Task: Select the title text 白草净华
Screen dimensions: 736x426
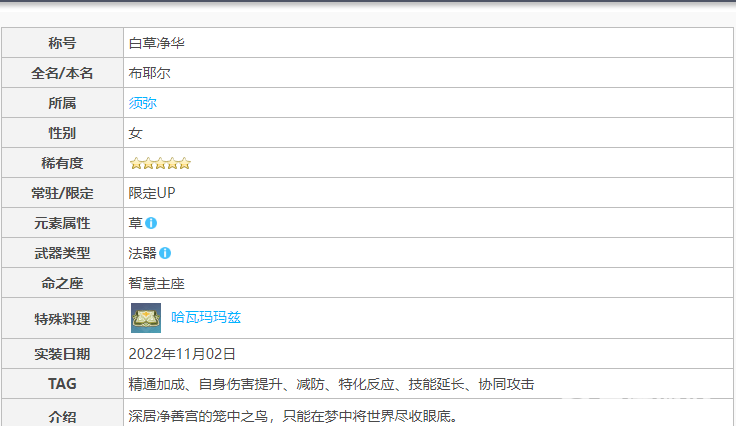Action: [157, 43]
